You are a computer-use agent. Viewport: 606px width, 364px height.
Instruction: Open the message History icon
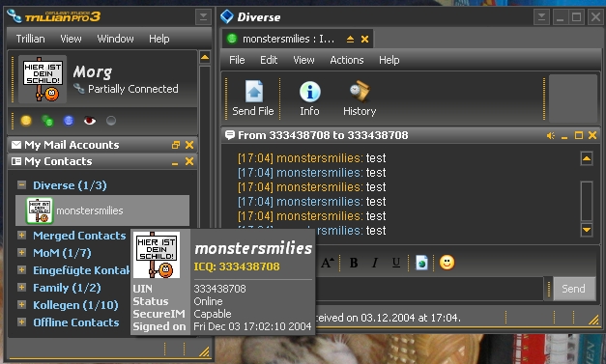(361, 91)
